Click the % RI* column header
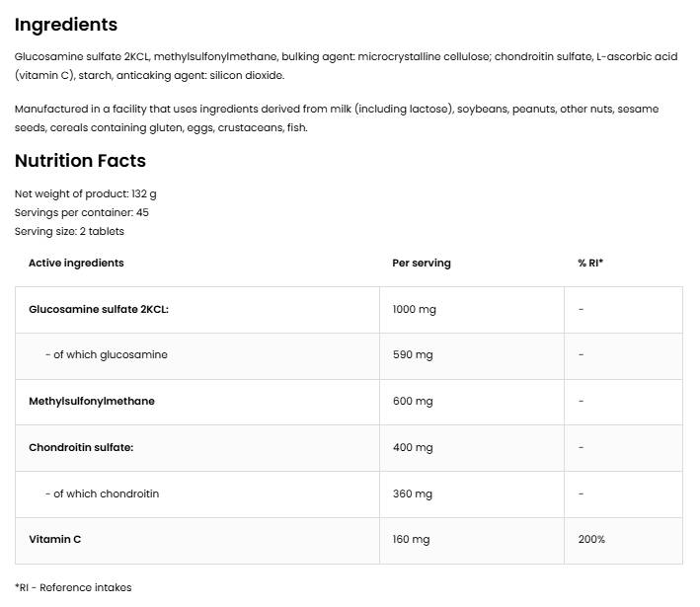 (590, 263)
